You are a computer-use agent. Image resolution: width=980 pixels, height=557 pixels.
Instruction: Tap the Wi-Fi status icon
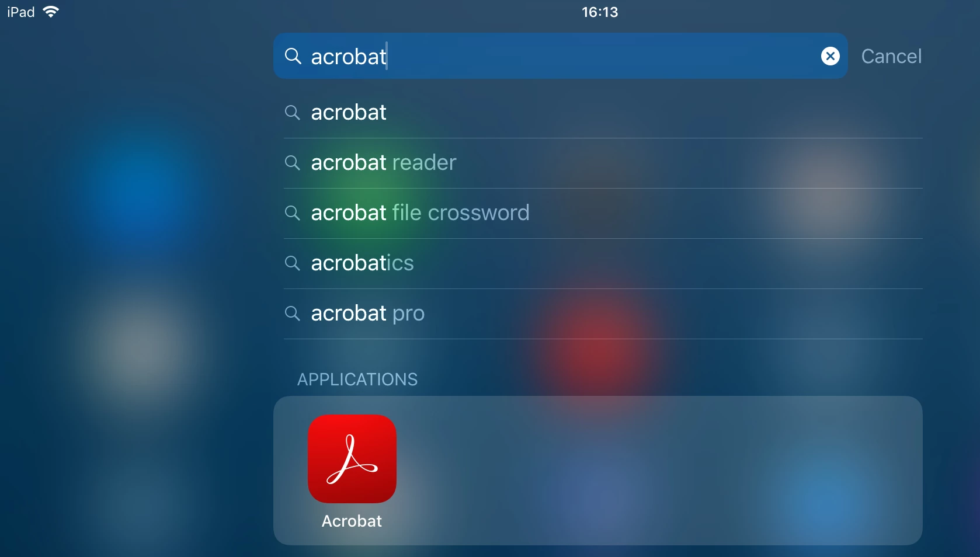51,12
